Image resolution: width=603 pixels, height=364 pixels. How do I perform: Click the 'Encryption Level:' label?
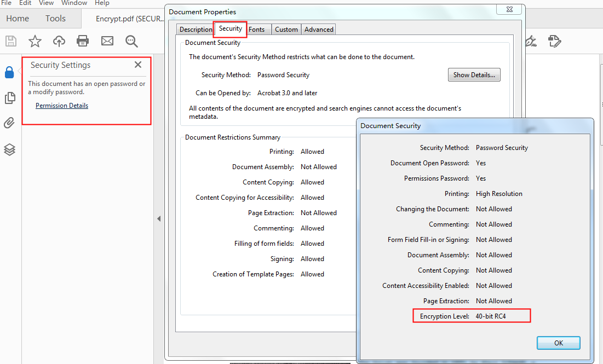(445, 316)
